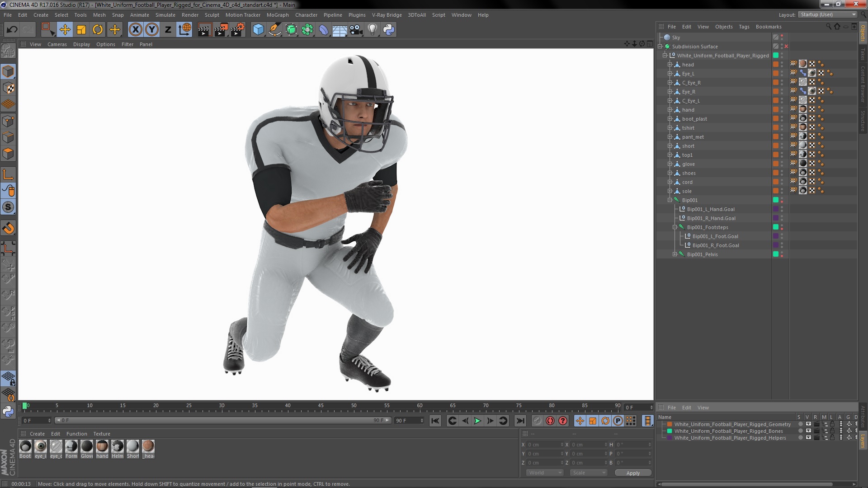The image size is (868, 488).
Task: Toggle Autokeying button
Action: [550, 421]
